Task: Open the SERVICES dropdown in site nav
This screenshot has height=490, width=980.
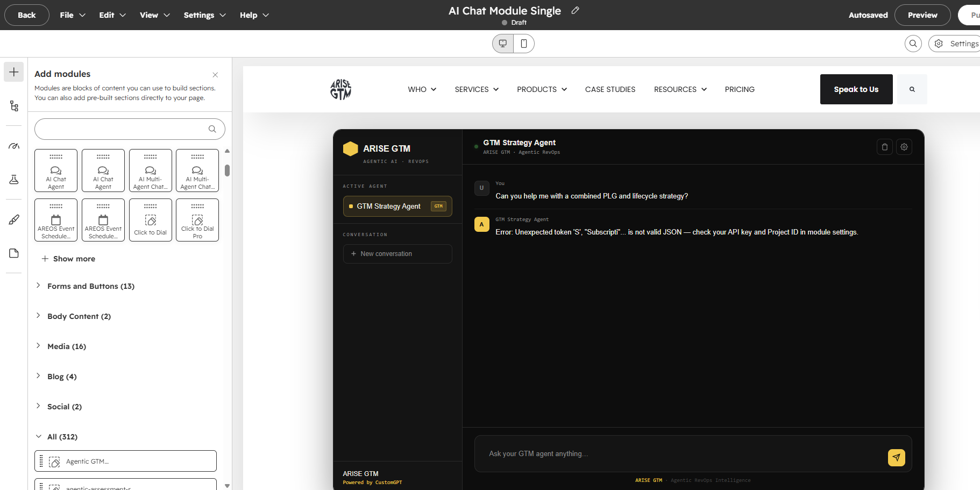Action: click(477, 89)
